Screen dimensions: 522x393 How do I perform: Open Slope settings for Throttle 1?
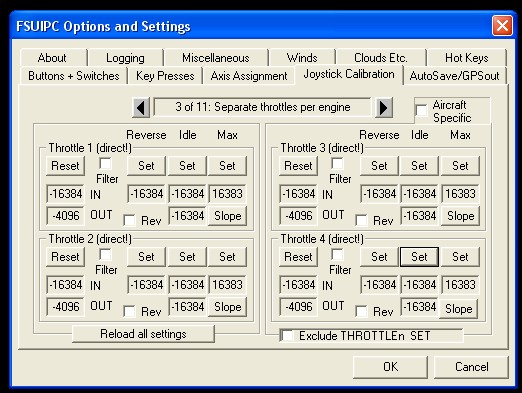[227, 216]
